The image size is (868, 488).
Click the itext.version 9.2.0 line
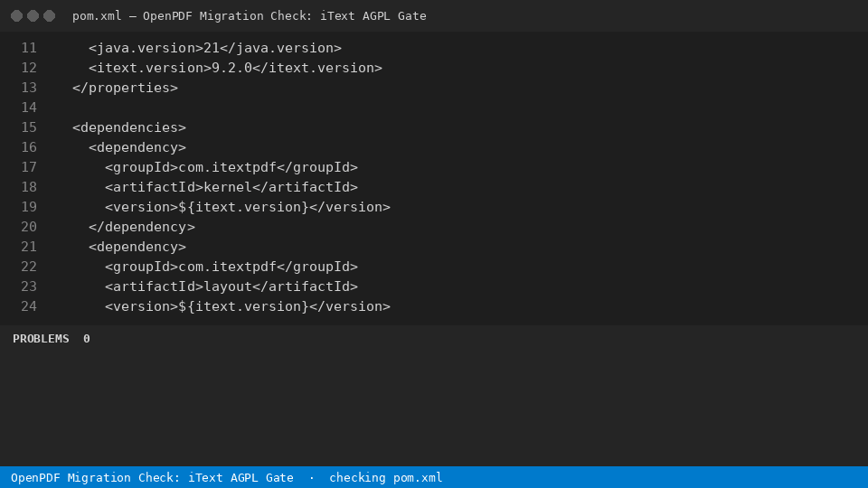tap(235, 68)
